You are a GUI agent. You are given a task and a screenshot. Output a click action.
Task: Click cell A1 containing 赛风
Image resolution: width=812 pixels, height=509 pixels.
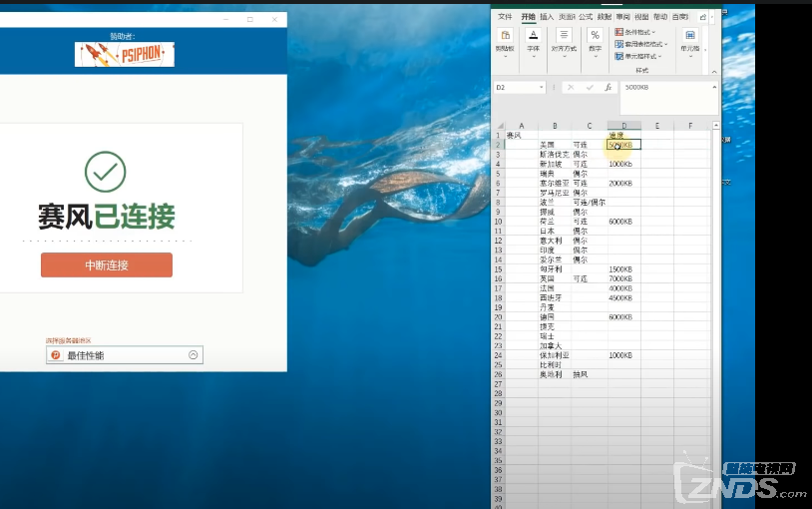522,136
